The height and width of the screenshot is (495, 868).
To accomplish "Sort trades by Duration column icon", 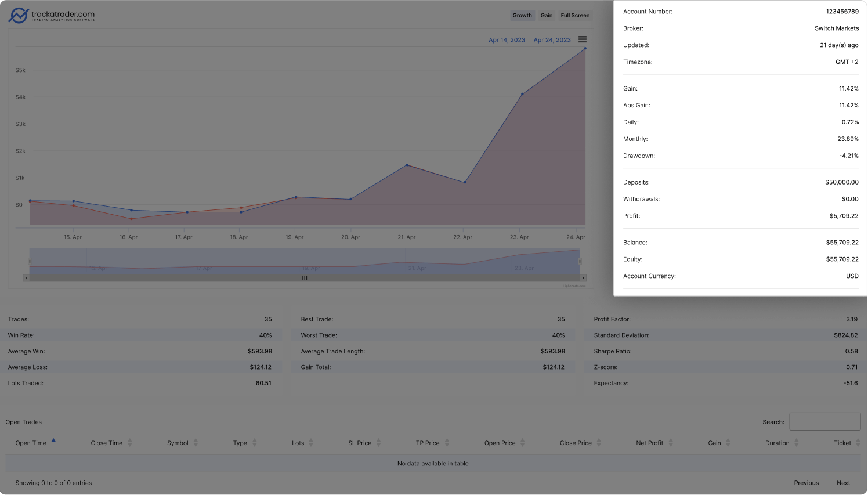I will 796,443.
